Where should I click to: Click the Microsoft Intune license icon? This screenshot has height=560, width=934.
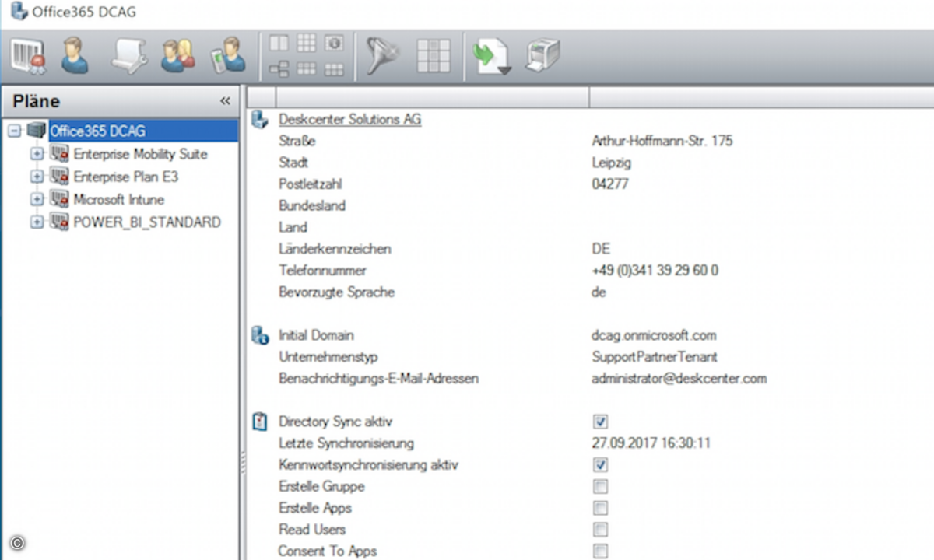(60, 199)
